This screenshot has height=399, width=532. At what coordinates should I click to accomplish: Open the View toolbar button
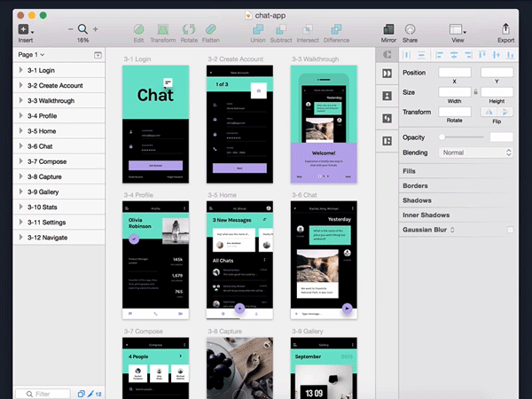pos(458,29)
